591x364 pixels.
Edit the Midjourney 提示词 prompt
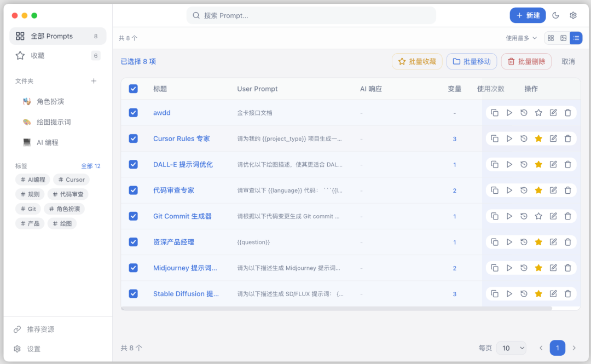click(x=553, y=268)
